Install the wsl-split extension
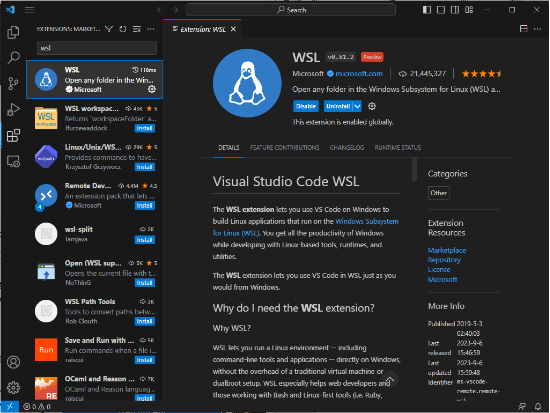 (x=145, y=240)
